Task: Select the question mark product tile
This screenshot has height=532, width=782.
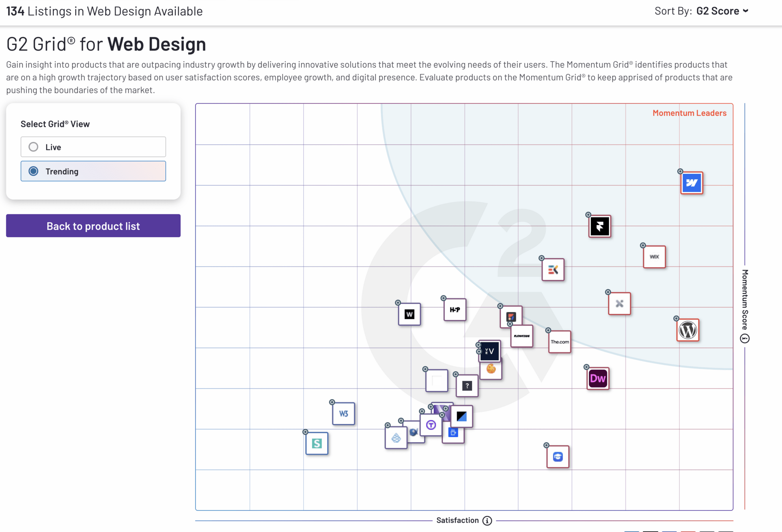Action: pos(467,386)
